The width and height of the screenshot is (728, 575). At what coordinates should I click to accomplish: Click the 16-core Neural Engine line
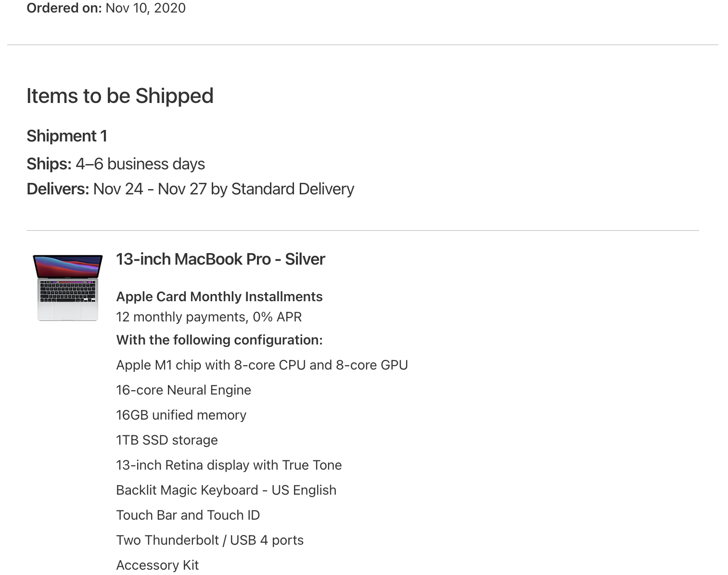tap(183, 390)
